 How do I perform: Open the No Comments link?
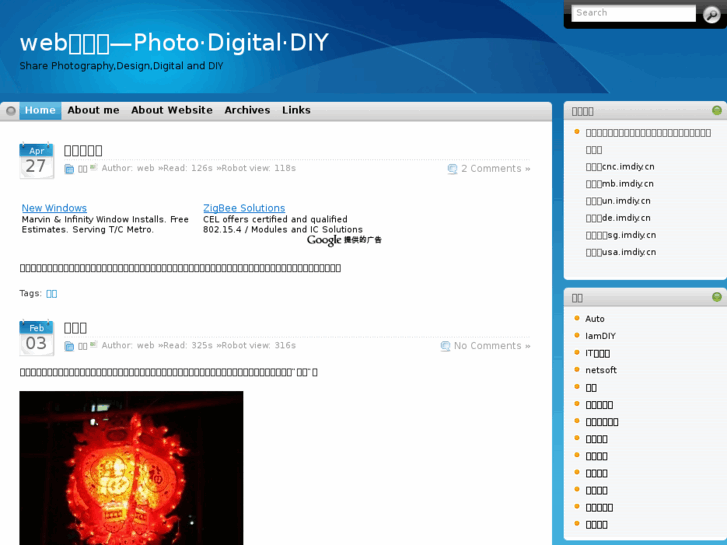[492, 346]
